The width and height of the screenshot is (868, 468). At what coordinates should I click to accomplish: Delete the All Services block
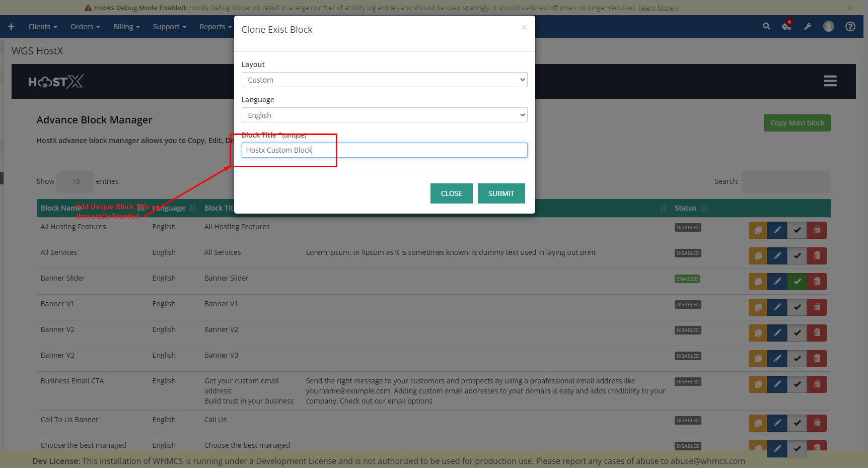pos(817,256)
